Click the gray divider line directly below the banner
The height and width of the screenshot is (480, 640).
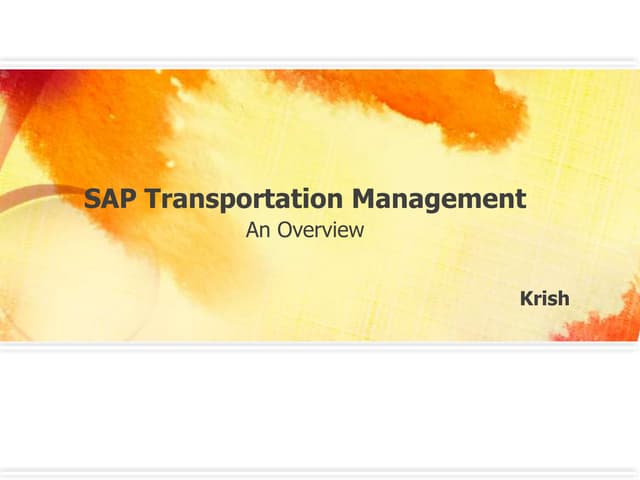click(320, 346)
